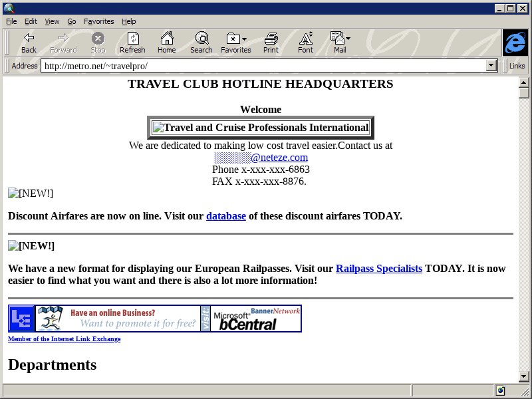532x399 pixels.
Task: Go to the Home page icon
Action: point(166,43)
